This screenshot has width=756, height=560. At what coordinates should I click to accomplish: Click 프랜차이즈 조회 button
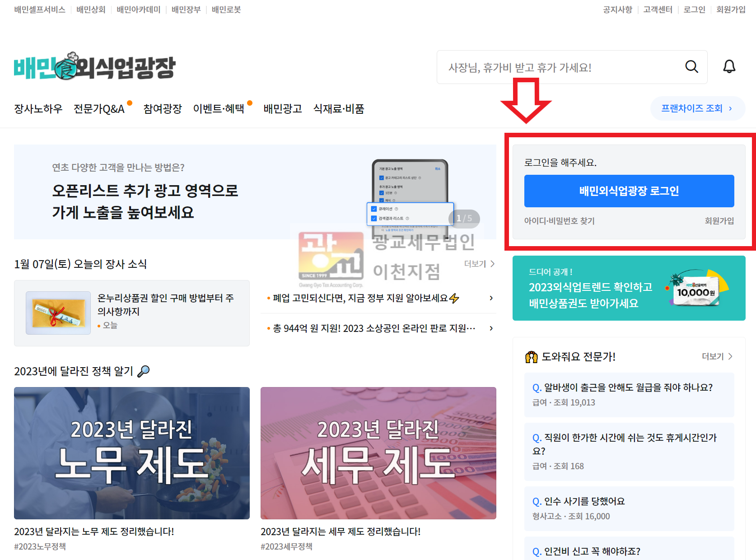[x=698, y=108]
